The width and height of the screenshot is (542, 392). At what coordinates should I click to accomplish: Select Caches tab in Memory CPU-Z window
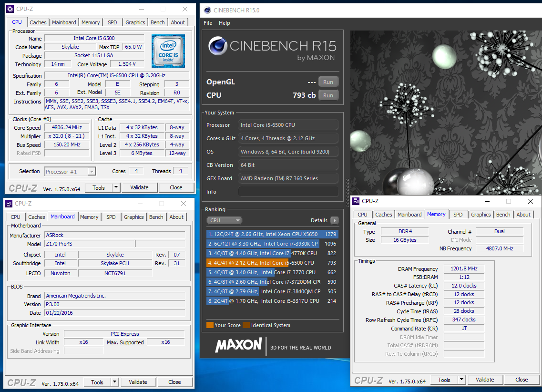384,215
